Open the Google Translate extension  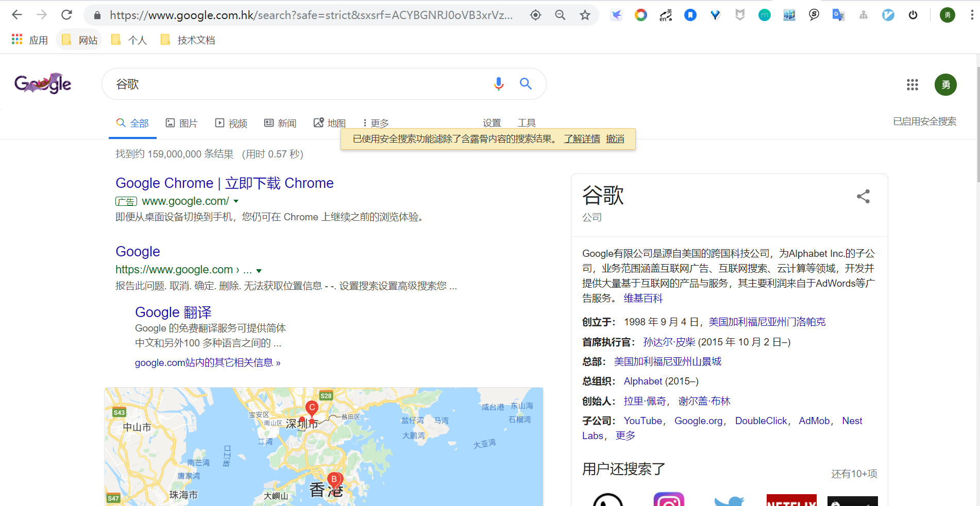838,15
